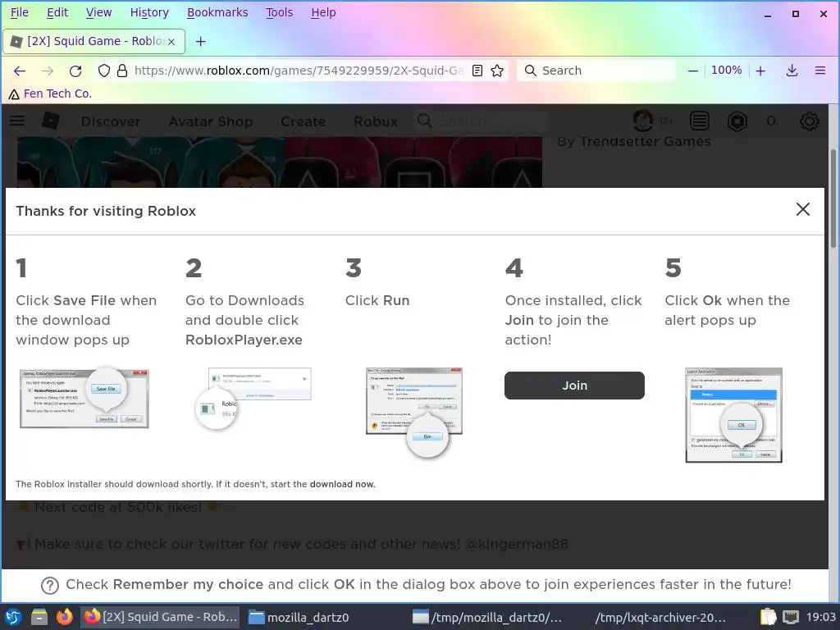Toggle reader view icon in address bar
Screen dimensions: 840x630
pyautogui.click(x=477, y=71)
